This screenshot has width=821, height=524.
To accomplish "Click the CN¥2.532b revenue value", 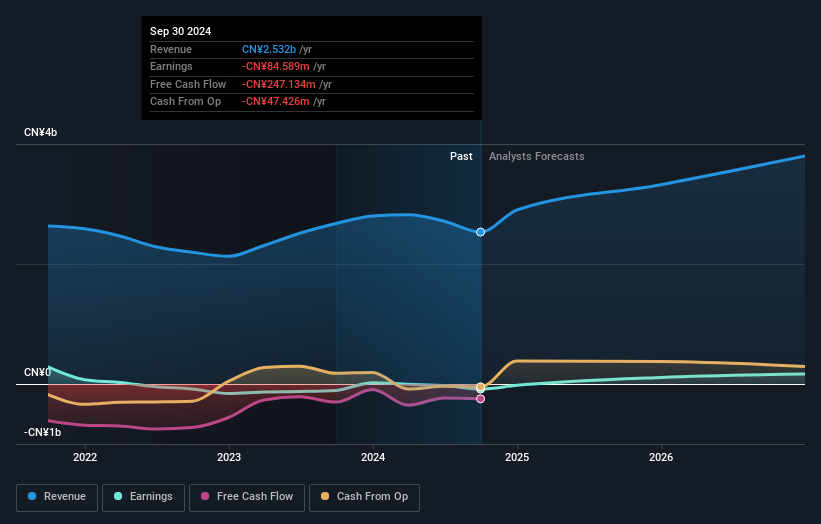I will click(x=269, y=49).
